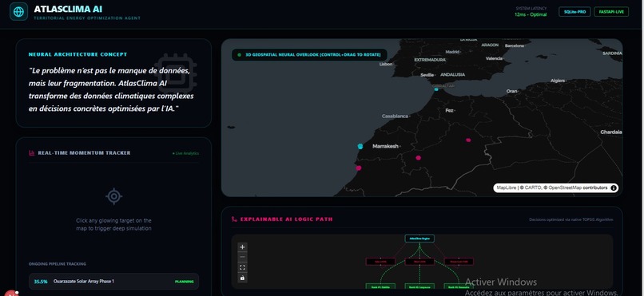Click the Live Analytics indicator
Screen dimensions: 644x296
click(x=185, y=153)
